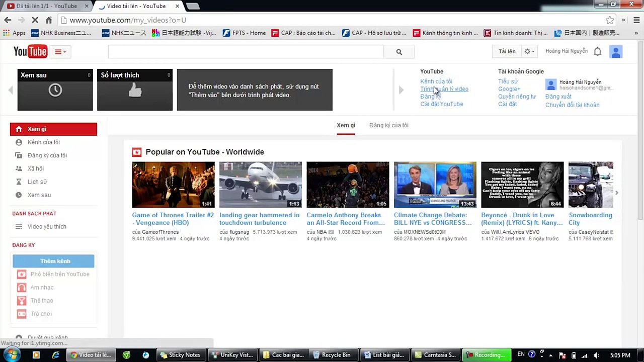Click the Cài đặt YouTube link

pos(442,104)
